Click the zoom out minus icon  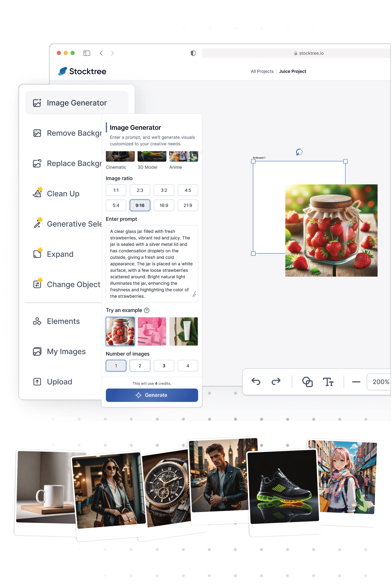356,382
